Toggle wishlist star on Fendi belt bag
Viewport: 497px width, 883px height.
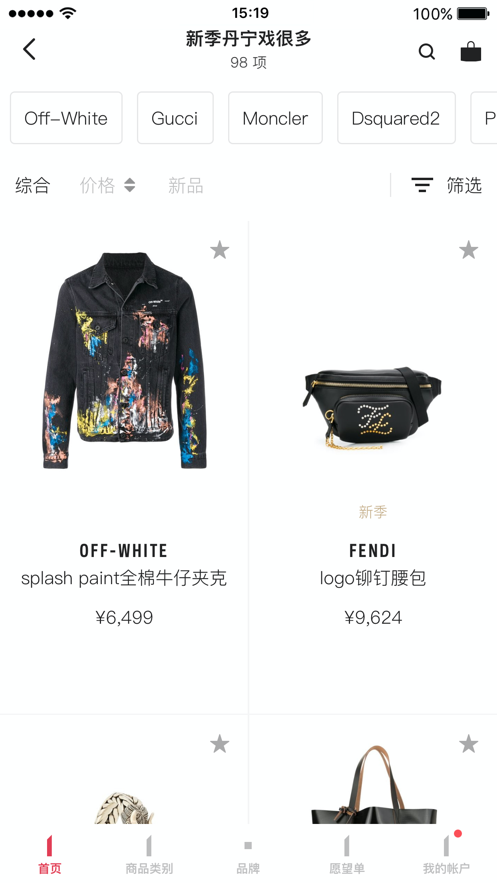(468, 249)
